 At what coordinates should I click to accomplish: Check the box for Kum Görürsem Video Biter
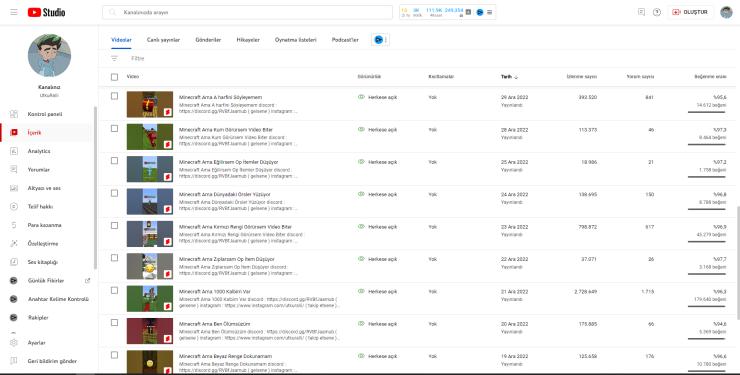pyautogui.click(x=114, y=128)
